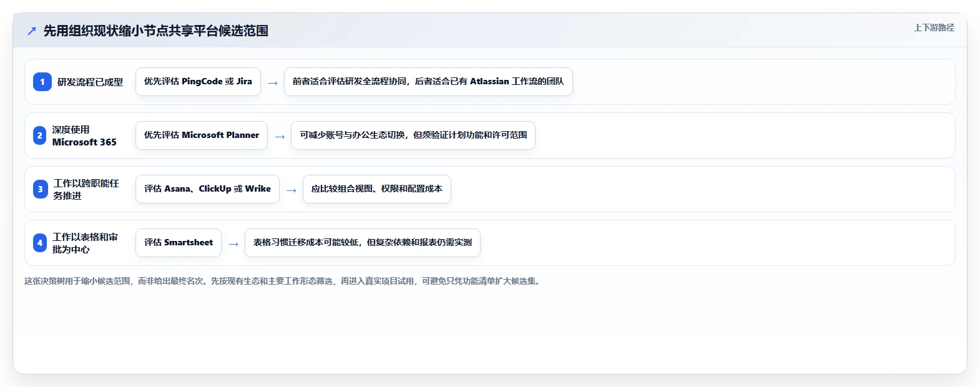This screenshot has height=387, width=980.
Task: Click the heading 先用组织现状缩小节点共享平台候选范围
Action: 156,31
